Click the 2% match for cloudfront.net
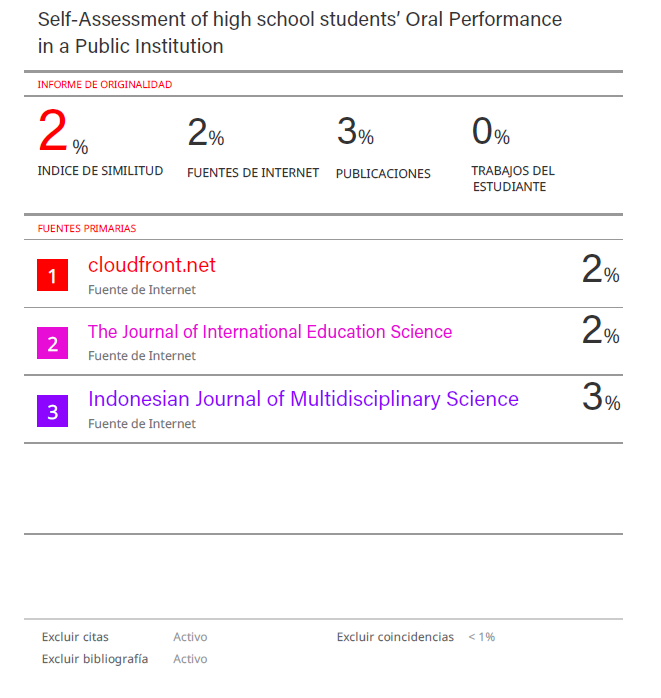661x698 pixels. [x=600, y=269]
